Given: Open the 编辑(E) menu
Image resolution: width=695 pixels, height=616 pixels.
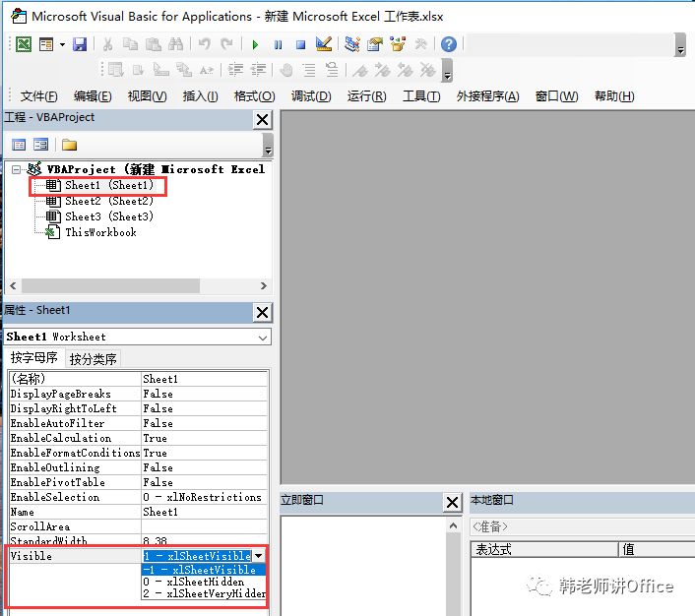Looking at the screenshot, I should tap(93, 96).
